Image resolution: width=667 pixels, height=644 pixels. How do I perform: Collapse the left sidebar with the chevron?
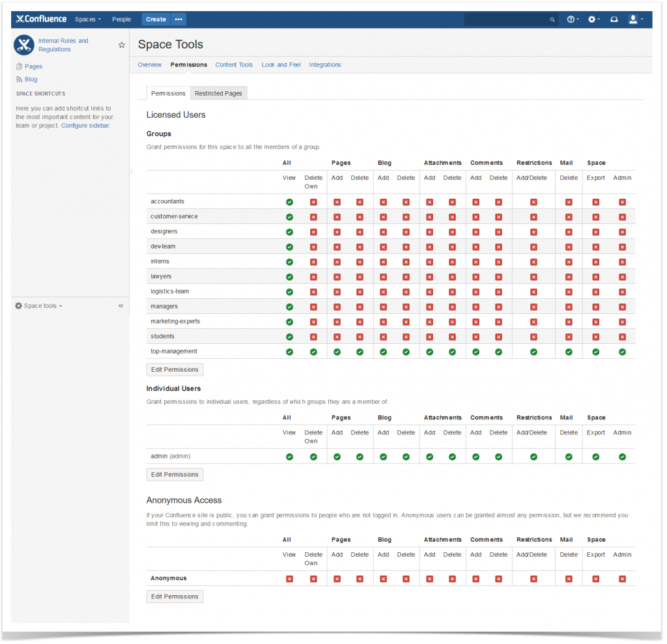click(x=121, y=305)
